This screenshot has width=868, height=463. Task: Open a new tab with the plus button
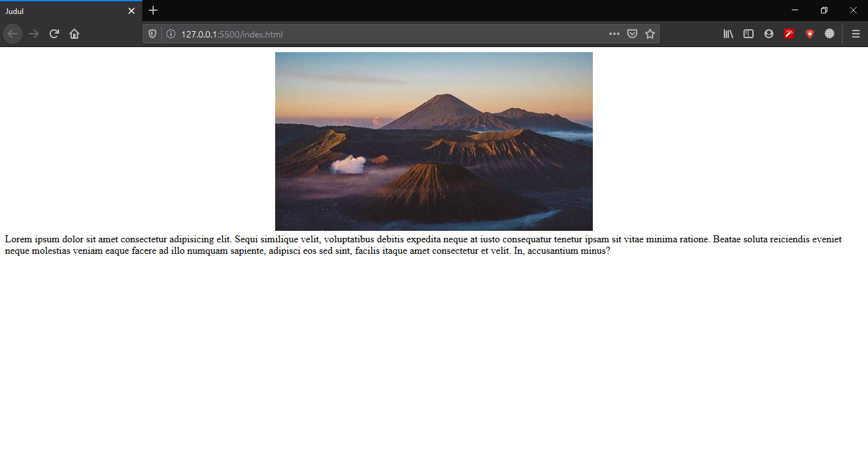coord(153,10)
